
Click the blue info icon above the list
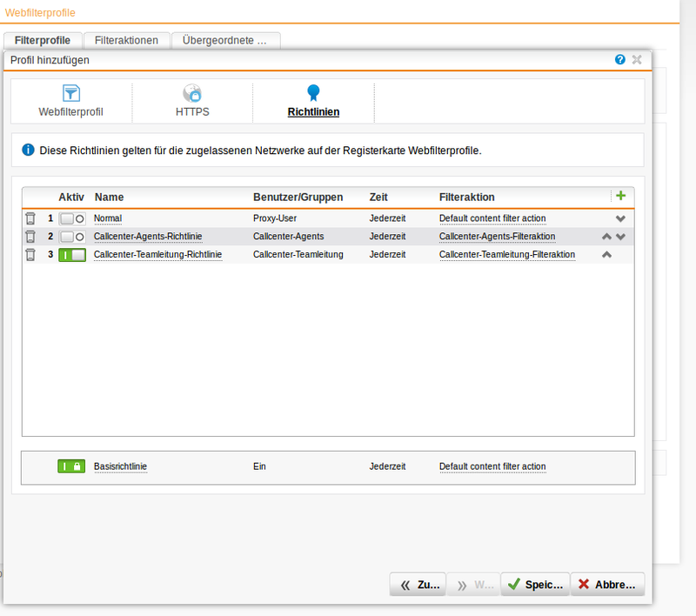coord(28,149)
